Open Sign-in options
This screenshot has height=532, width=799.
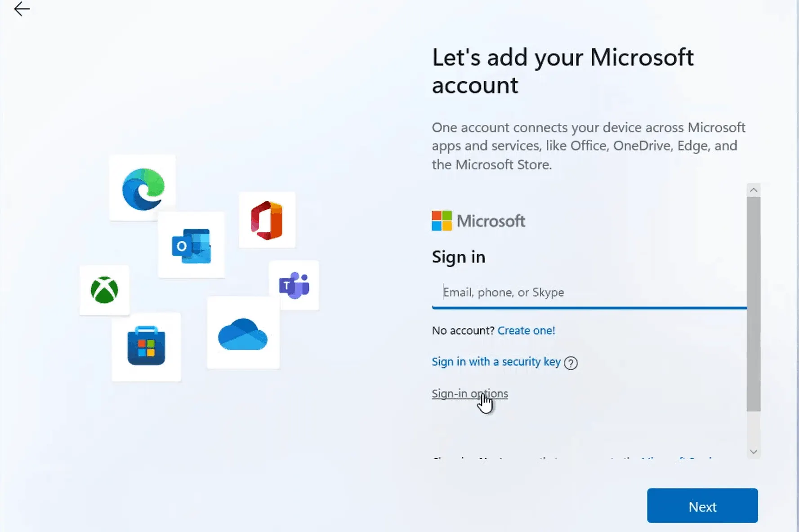coord(469,393)
